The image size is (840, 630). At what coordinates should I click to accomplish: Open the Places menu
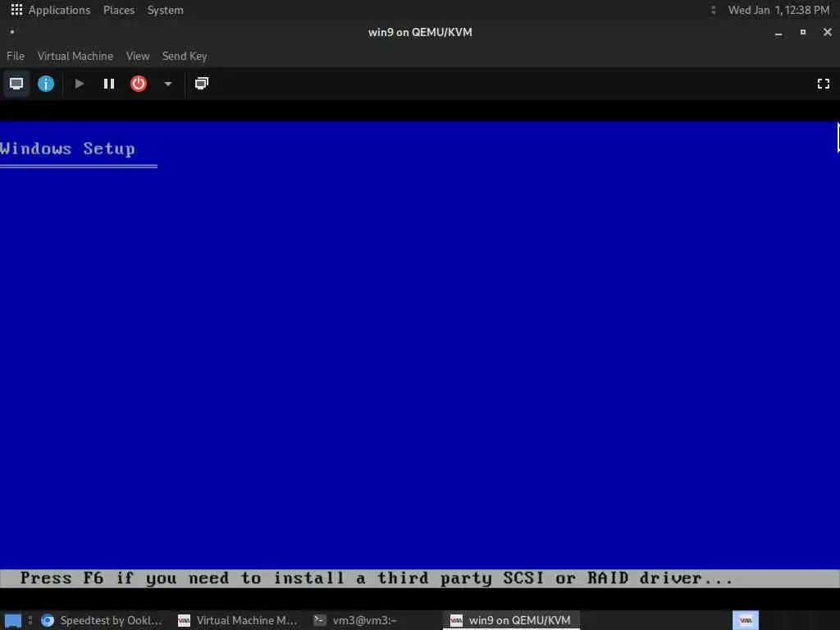point(119,10)
